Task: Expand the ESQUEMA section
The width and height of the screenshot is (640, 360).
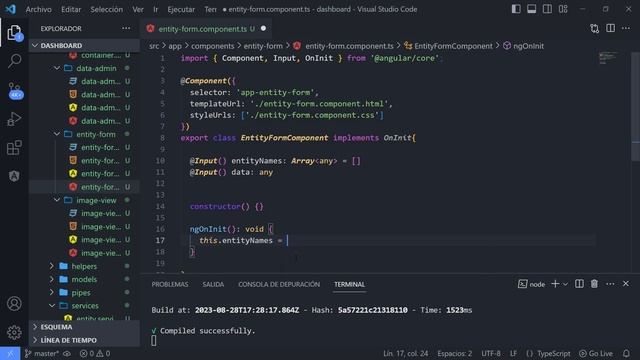Action: [84, 327]
